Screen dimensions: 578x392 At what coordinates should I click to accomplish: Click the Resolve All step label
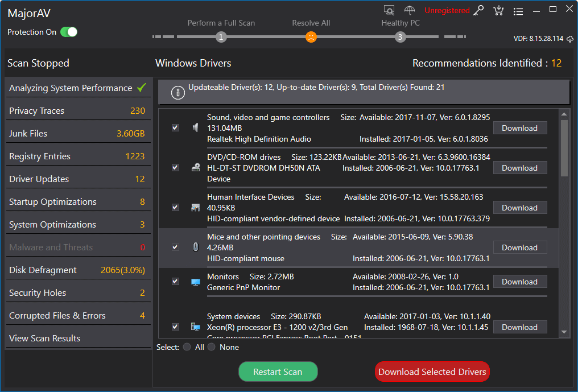pyautogui.click(x=311, y=23)
